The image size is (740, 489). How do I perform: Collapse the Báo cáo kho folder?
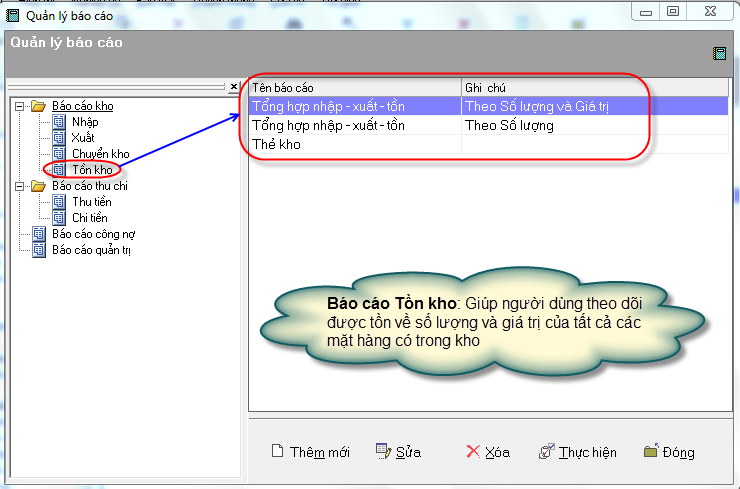[x=20, y=106]
